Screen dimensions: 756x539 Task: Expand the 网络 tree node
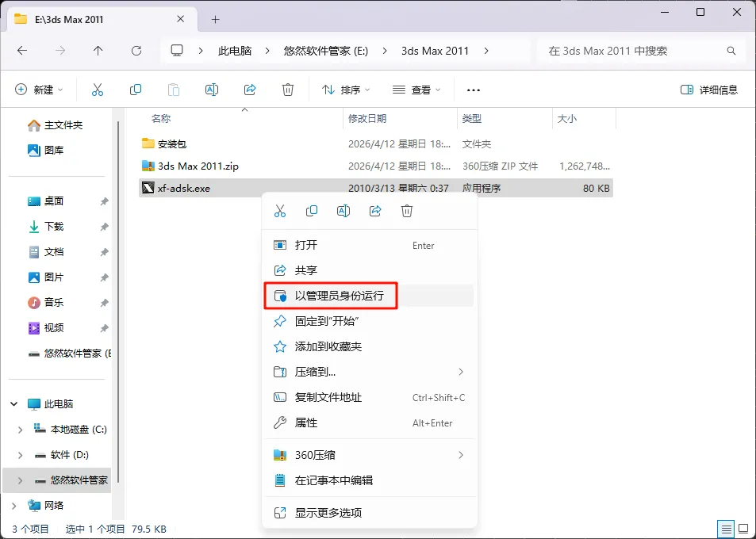(14, 505)
